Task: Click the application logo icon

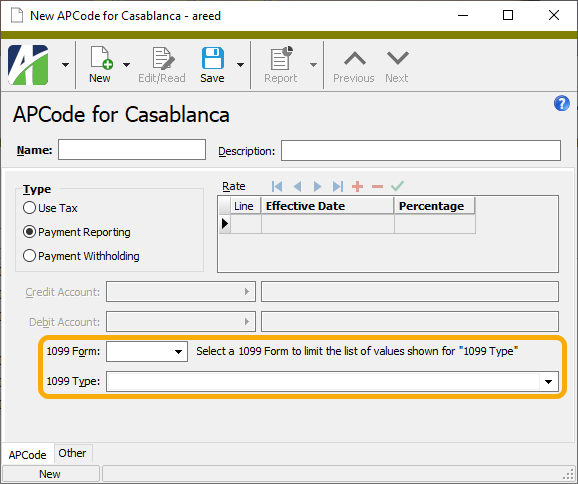Action: tap(28, 65)
